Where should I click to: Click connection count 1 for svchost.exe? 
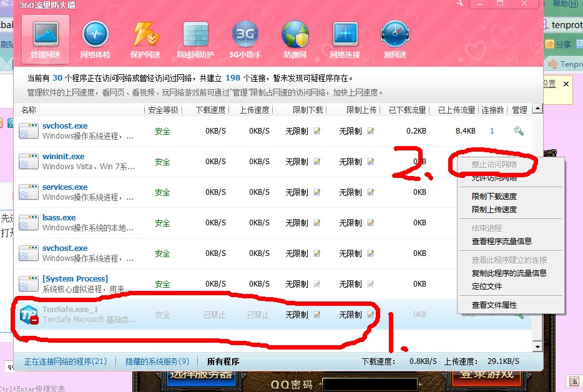click(x=492, y=131)
